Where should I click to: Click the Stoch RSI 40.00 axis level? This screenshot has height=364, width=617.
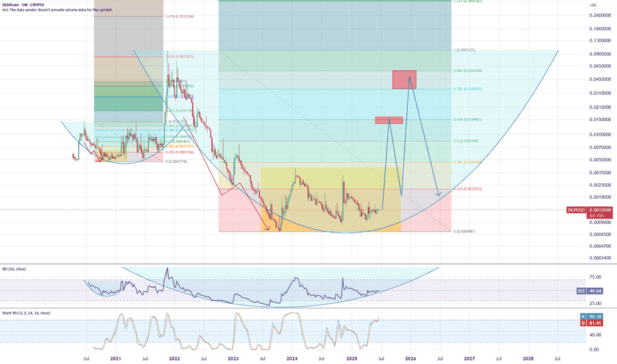coord(595,336)
